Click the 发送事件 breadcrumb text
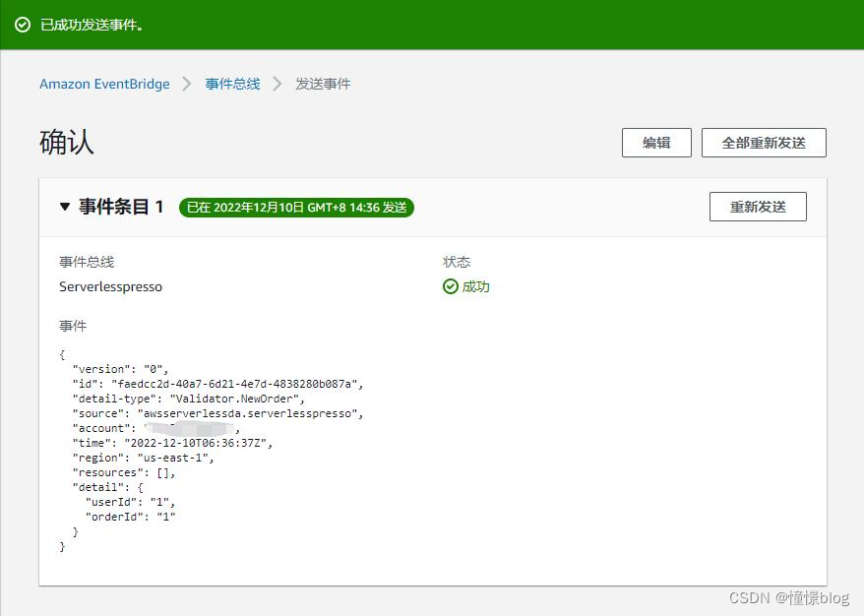The width and height of the screenshot is (864, 616). click(x=323, y=84)
